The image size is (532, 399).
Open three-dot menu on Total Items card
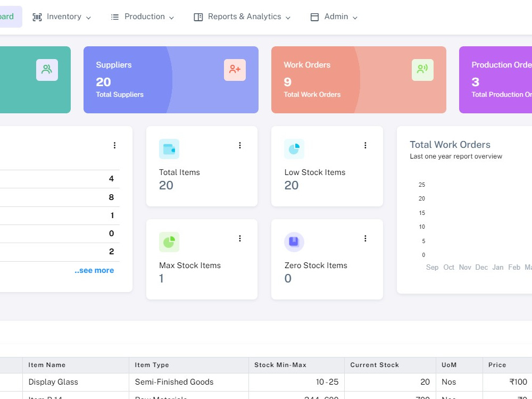(x=240, y=145)
